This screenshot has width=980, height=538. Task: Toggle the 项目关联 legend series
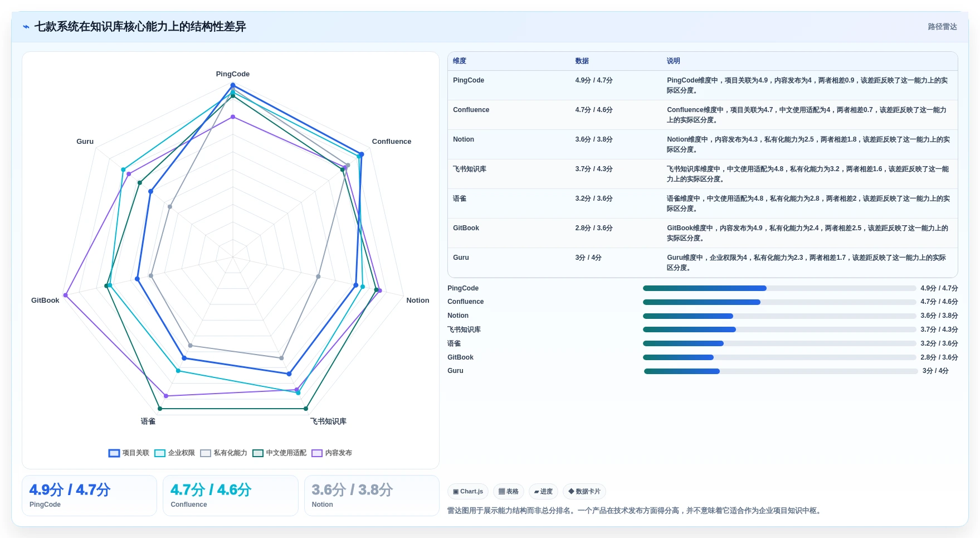(x=129, y=453)
